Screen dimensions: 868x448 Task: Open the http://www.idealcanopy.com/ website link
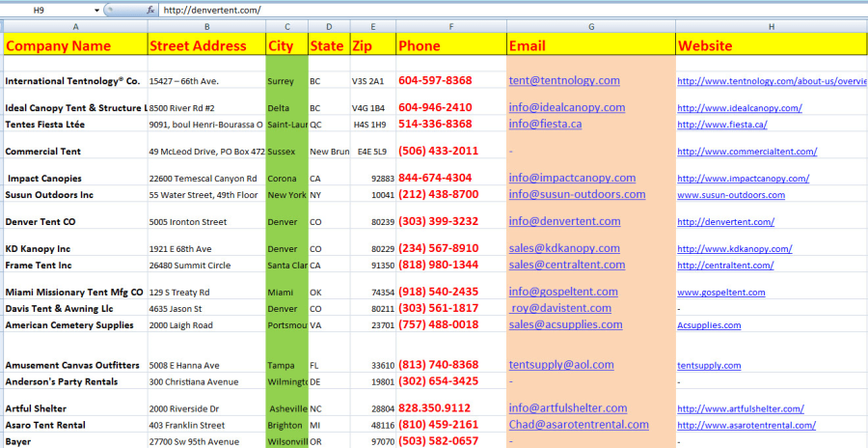pyautogui.click(x=740, y=108)
